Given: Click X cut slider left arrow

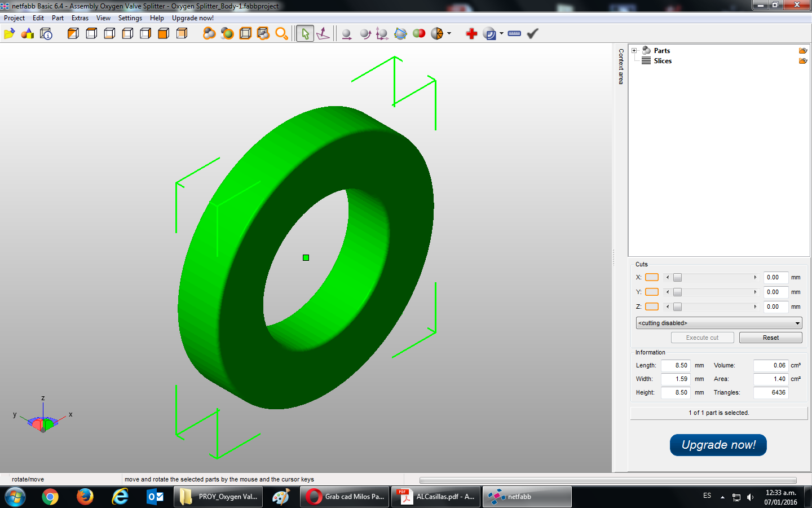Looking at the screenshot, I should click(668, 277).
